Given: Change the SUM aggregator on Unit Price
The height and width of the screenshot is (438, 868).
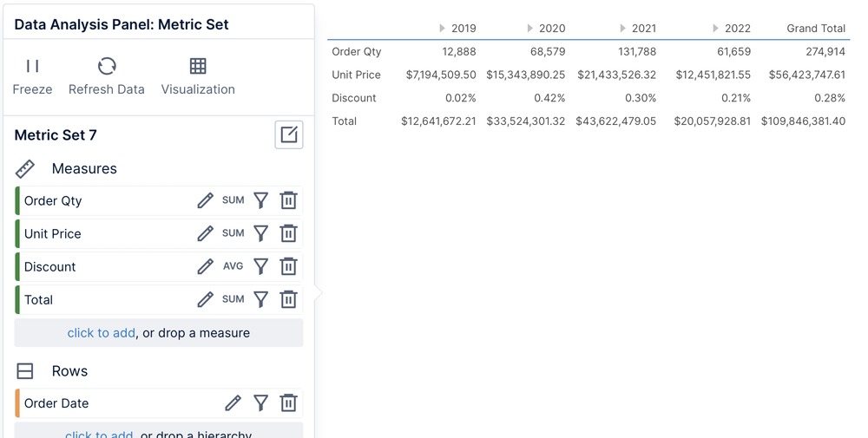Looking at the screenshot, I should point(233,233).
